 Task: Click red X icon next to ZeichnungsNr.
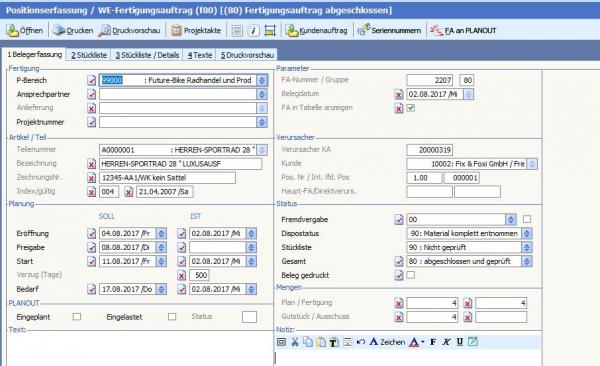[91, 178]
